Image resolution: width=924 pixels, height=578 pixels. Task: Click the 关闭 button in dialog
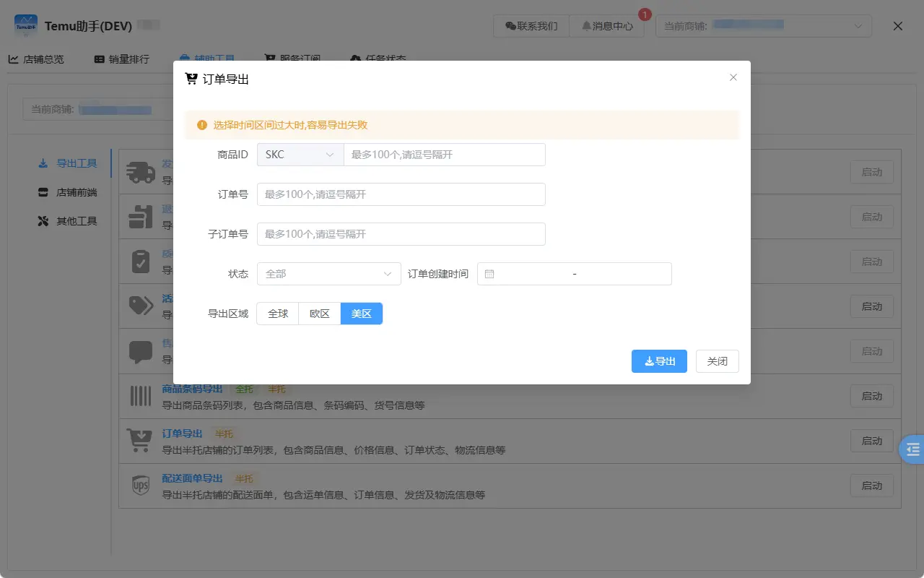[x=718, y=361]
